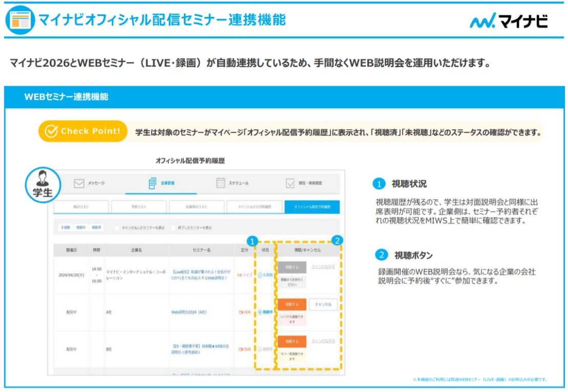This screenshot has width=568, height=392.
Task: Click the note いつでも視聴できます
Action: tap(292, 319)
